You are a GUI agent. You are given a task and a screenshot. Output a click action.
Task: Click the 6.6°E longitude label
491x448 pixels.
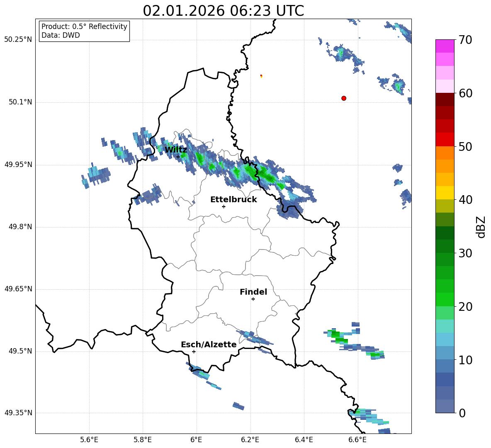tap(357, 440)
